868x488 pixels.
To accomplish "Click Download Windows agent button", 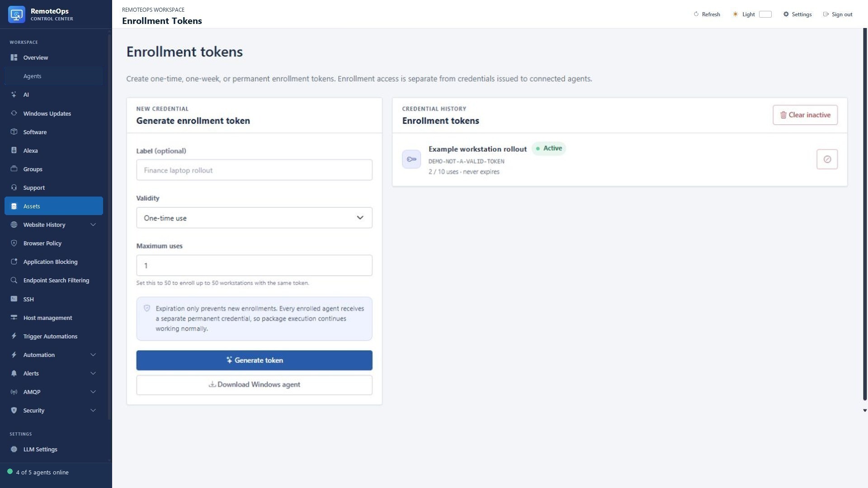I will click(x=254, y=385).
